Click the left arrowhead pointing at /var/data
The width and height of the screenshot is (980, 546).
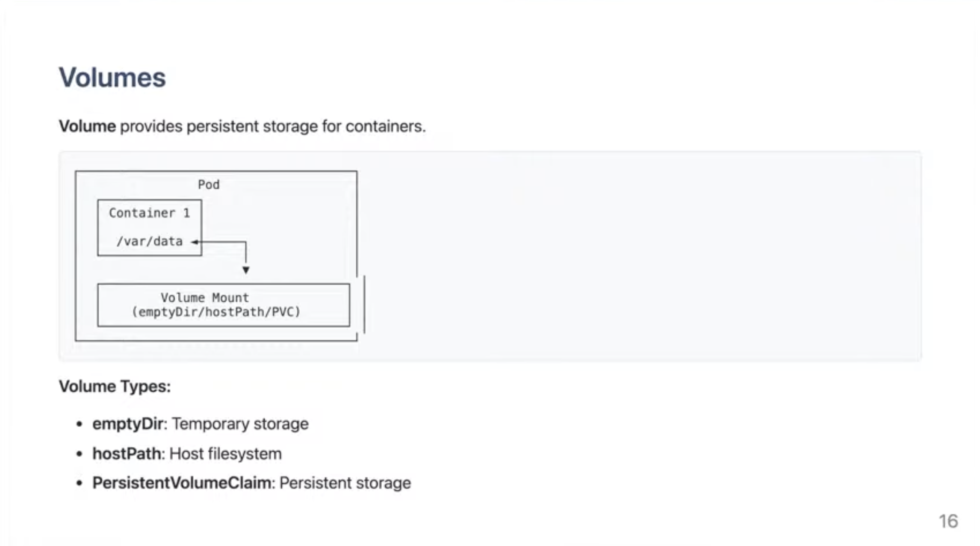pos(195,242)
